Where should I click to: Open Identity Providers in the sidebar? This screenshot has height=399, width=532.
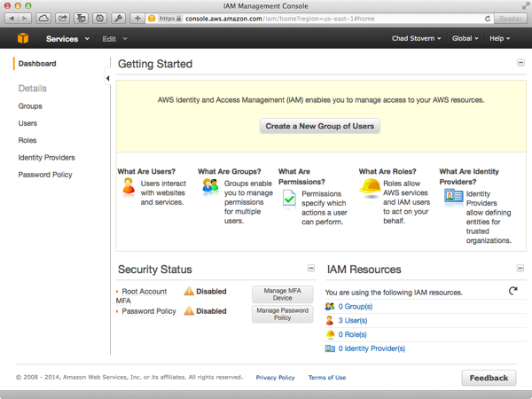tap(46, 158)
